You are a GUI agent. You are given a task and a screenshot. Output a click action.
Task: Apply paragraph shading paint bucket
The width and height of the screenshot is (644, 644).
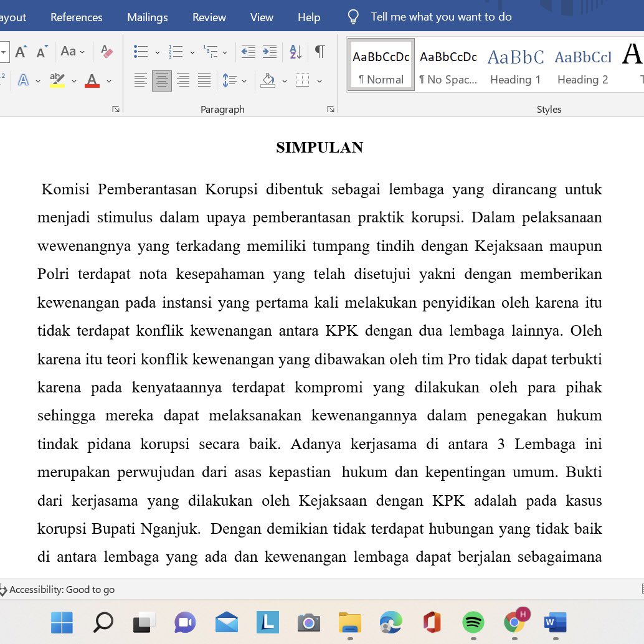268,80
